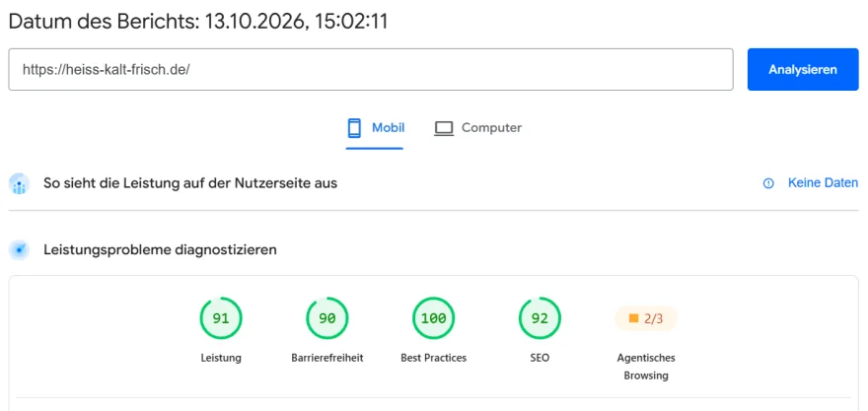Select the Leistung score gauge 91

pyautogui.click(x=221, y=318)
